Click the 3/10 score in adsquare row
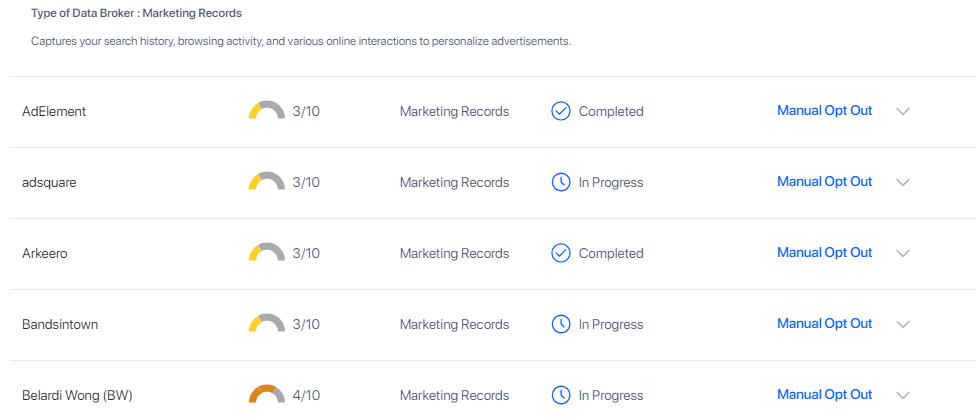This screenshot has height=419, width=976. point(306,182)
